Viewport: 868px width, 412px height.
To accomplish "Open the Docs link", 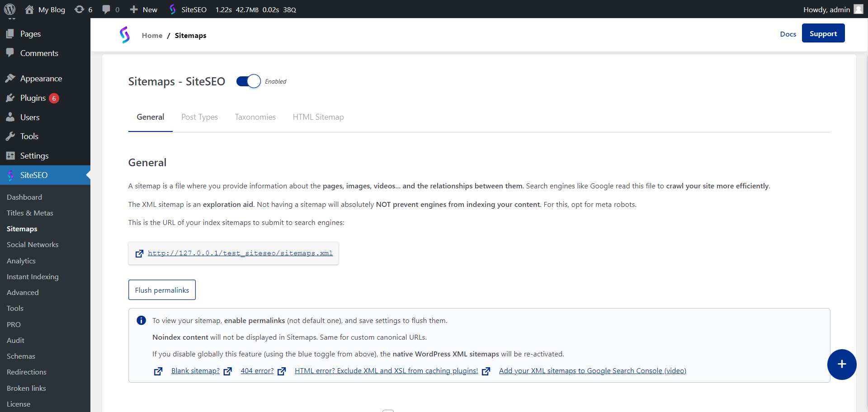I will click(x=788, y=34).
